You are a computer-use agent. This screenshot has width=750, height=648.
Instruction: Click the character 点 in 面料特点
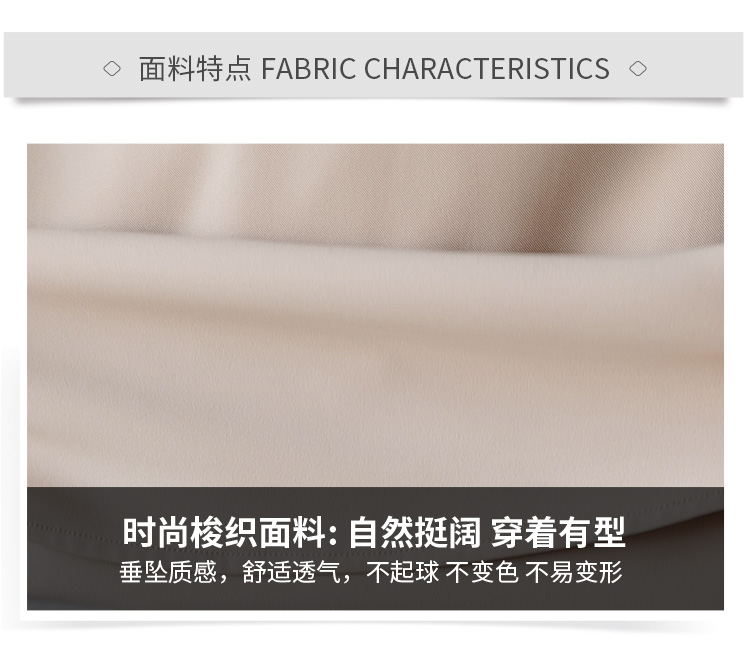point(238,68)
